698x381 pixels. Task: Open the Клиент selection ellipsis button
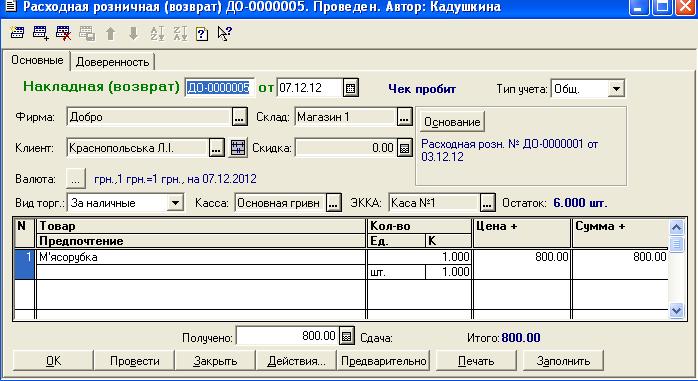[x=216, y=148]
